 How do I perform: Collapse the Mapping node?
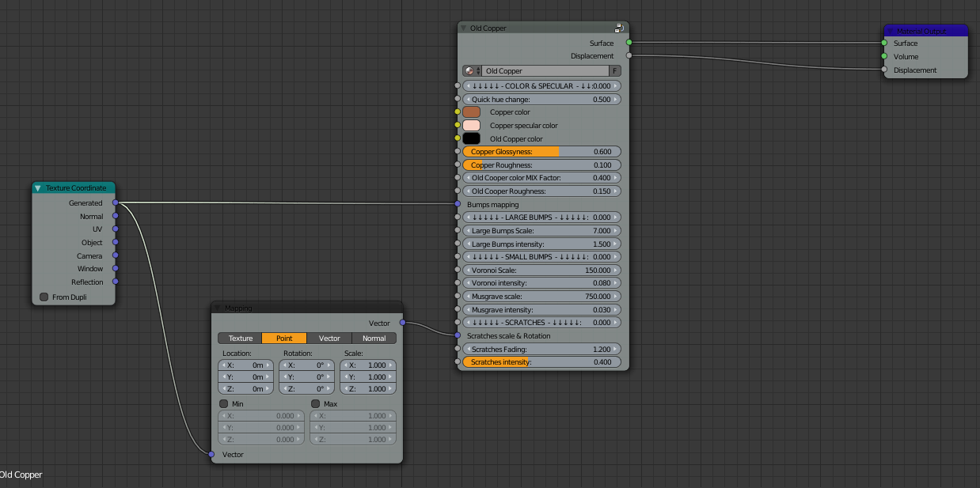(x=218, y=308)
